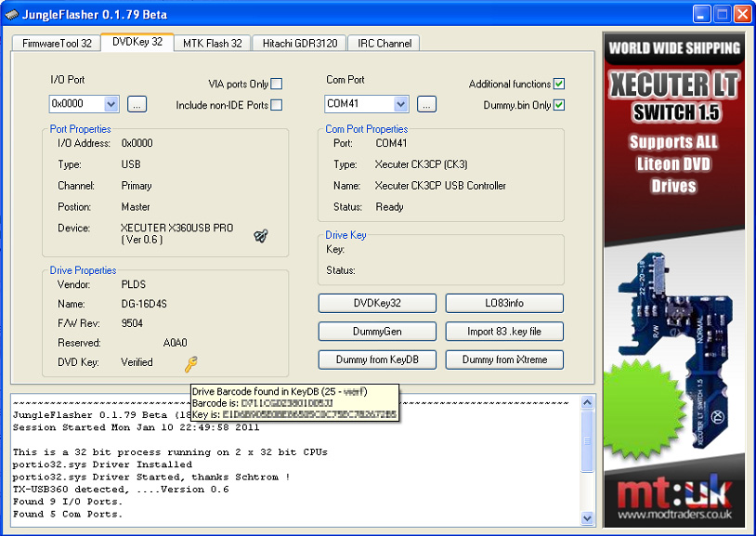This screenshot has height=536, width=756.
Task: Open the Com Port dropdown showing COM41
Action: tap(400, 104)
